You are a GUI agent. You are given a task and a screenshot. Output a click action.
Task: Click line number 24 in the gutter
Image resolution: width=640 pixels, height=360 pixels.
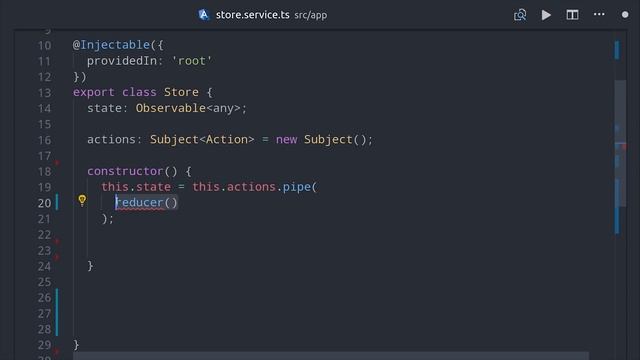point(44,266)
